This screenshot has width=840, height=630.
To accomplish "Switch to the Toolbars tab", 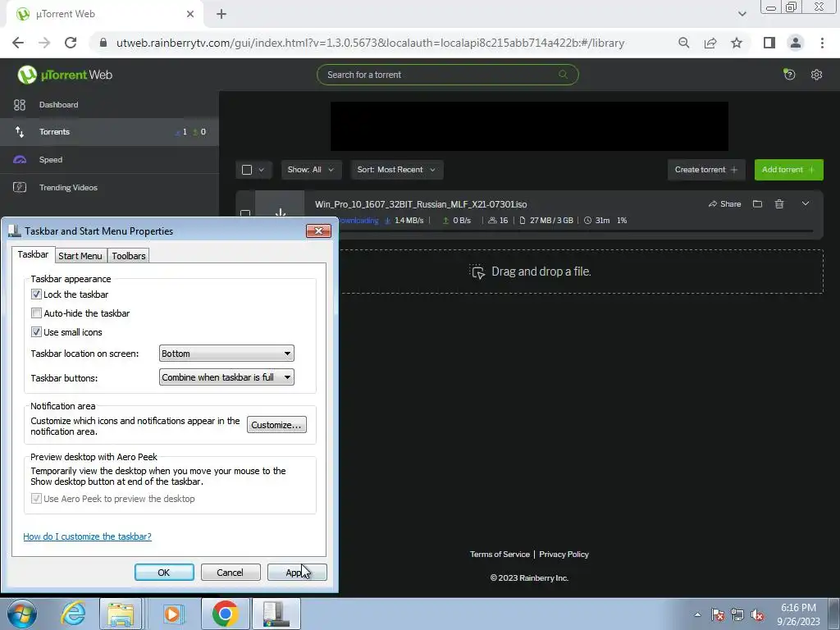I will point(129,256).
